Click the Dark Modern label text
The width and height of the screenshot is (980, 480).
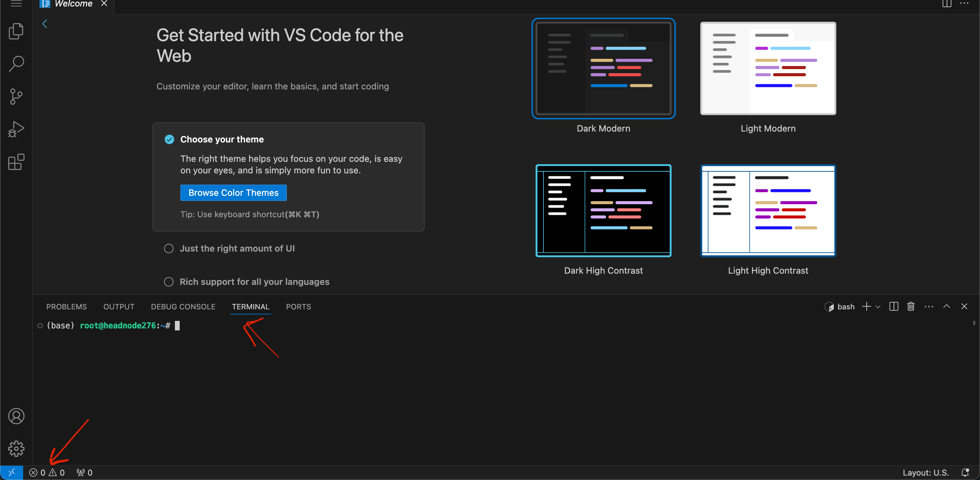pos(603,128)
